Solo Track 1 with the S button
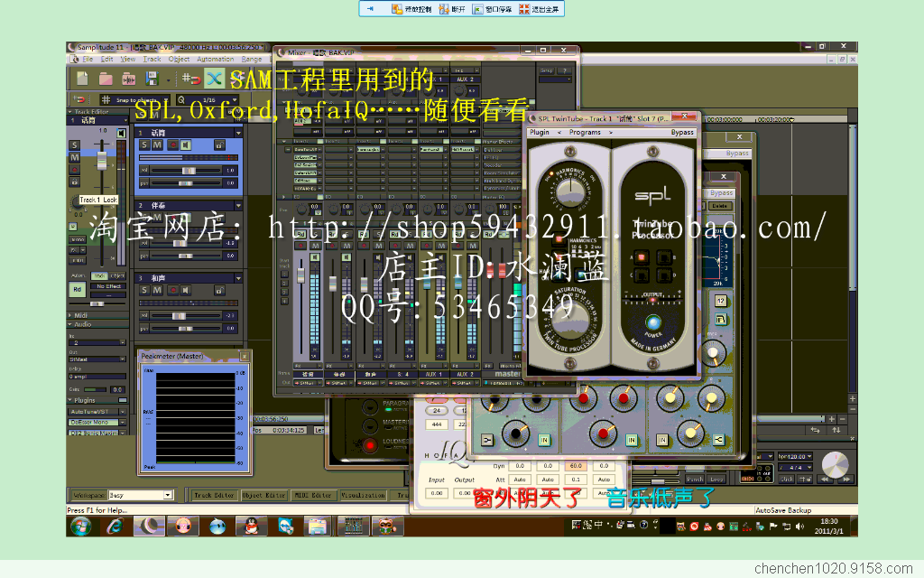The image size is (924, 578). click(144, 144)
